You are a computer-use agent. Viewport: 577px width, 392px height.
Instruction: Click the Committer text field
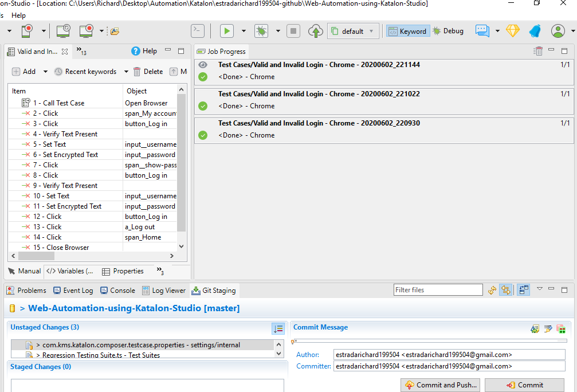pyautogui.click(x=449, y=366)
